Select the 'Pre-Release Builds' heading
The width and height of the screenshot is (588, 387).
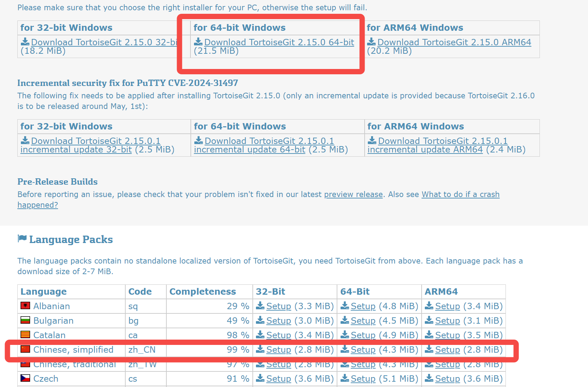coord(57,181)
